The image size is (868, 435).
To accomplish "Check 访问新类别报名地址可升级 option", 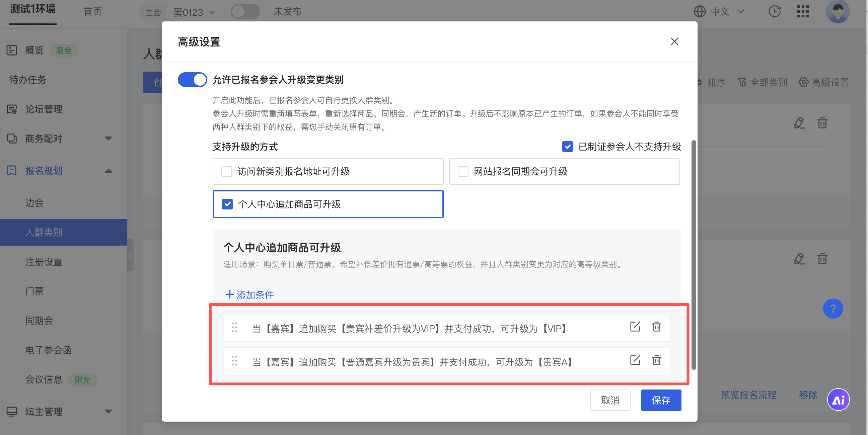I will tap(227, 171).
